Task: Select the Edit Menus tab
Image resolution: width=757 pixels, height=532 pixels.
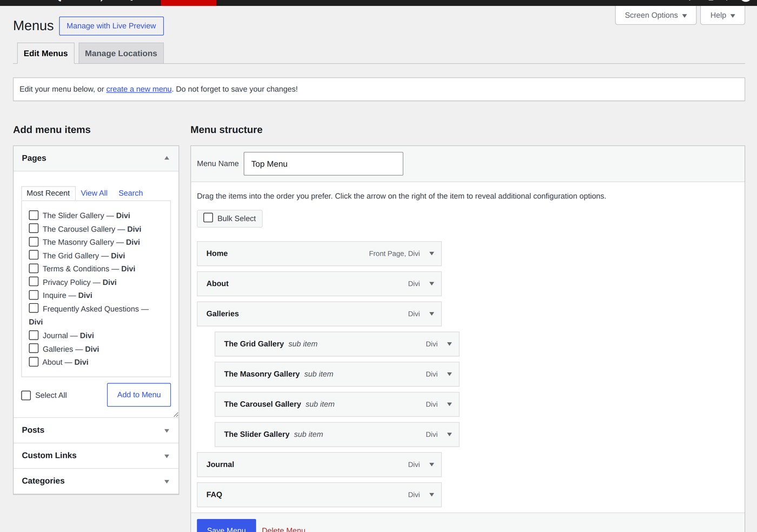Action: tap(46, 54)
